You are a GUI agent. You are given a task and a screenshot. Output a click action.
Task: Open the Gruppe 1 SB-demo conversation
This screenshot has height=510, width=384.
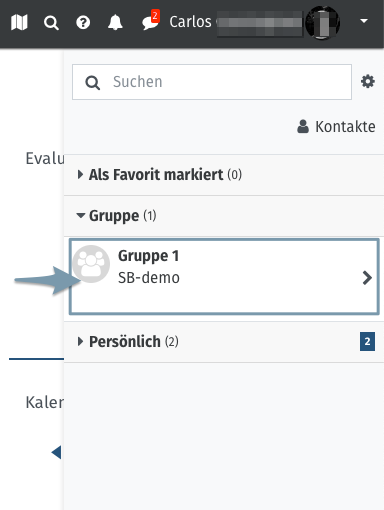coord(224,276)
